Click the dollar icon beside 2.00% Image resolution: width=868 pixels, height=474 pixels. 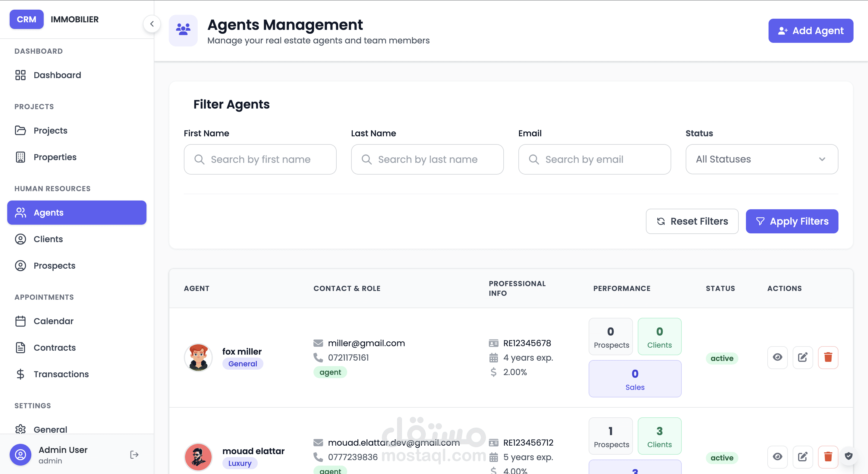[x=493, y=372]
